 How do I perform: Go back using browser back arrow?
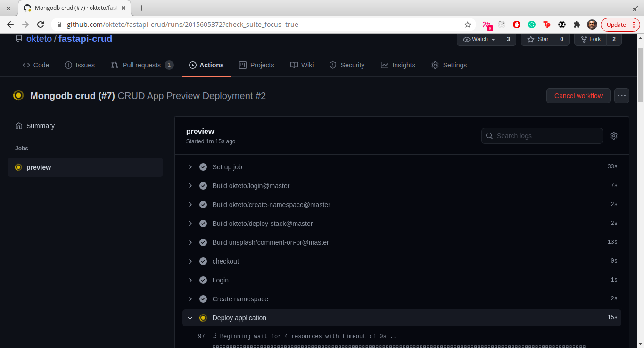(10, 25)
